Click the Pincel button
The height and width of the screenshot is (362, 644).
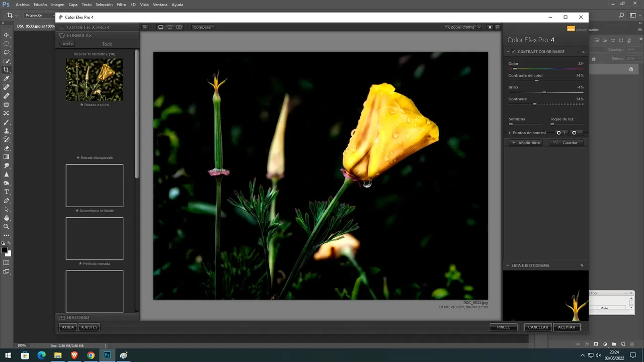(x=503, y=327)
